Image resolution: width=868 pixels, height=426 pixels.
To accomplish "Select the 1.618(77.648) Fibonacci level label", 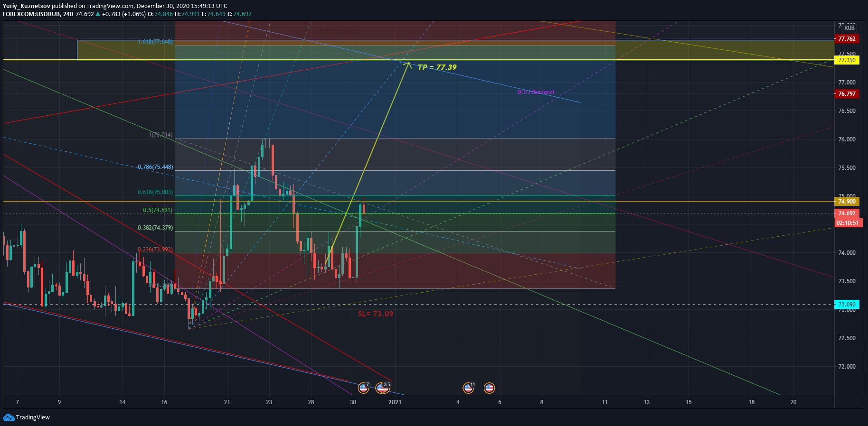I will click(155, 42).
